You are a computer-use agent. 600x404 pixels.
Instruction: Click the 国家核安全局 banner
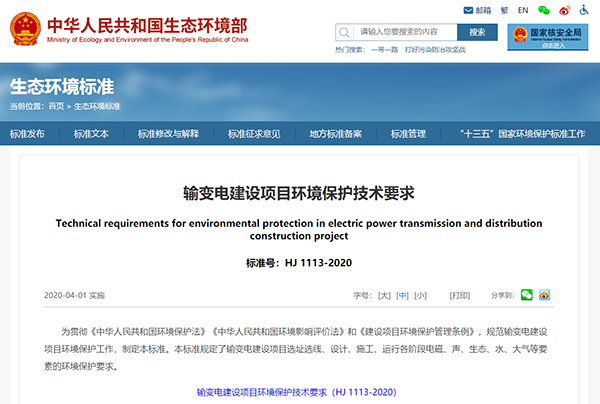click(548, 37)
